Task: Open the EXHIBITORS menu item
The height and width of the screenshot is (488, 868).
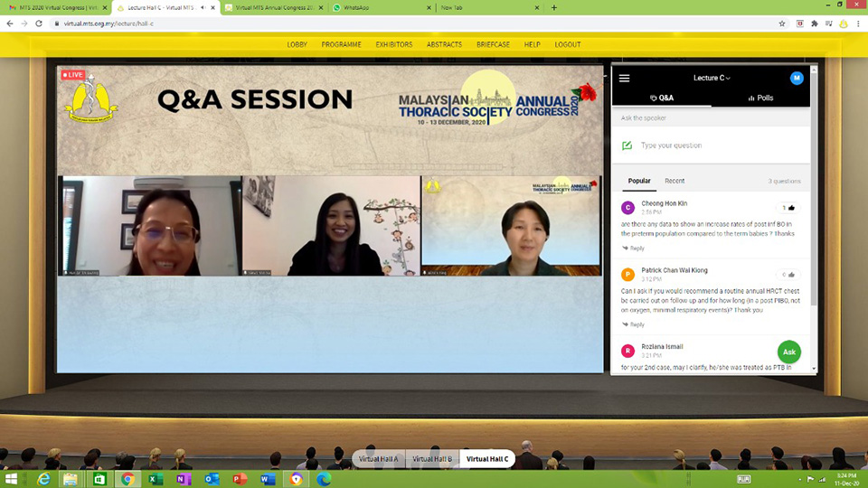Action: (x=393, y=44)
